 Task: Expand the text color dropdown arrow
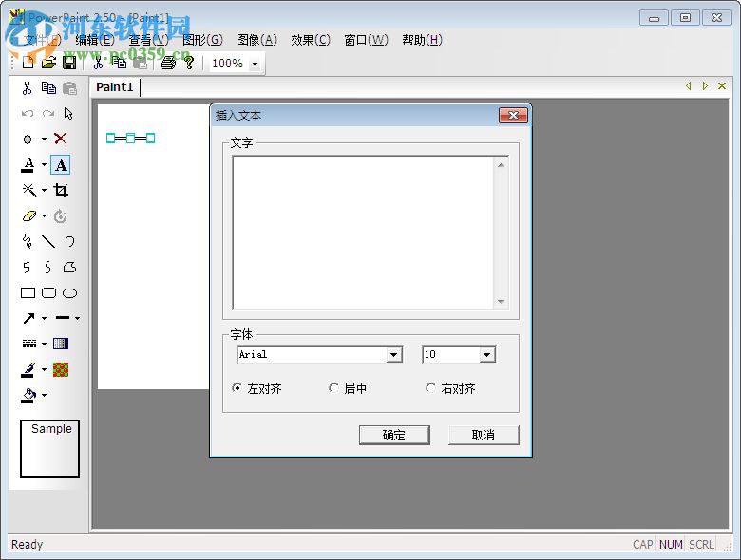(x=44, y=165)
